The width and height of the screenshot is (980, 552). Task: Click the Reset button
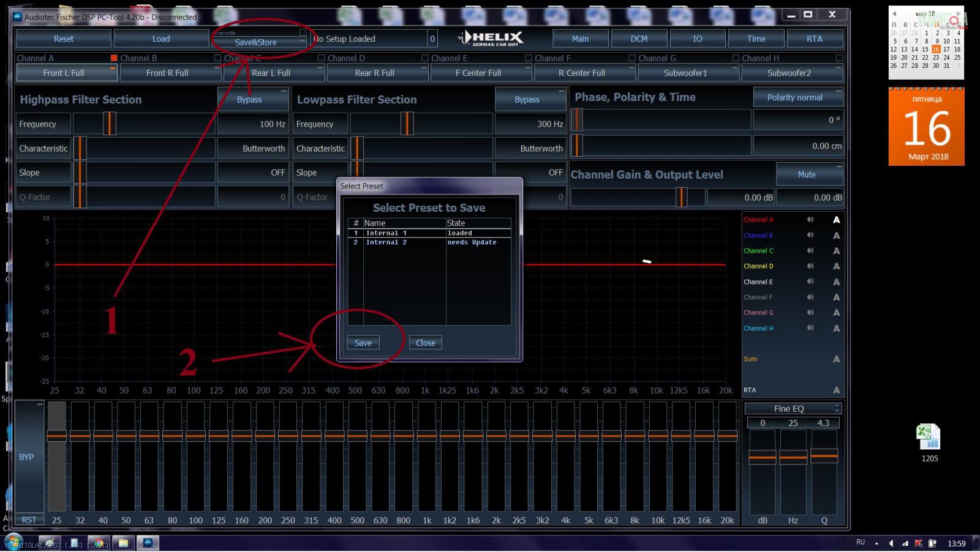pyautogui.click(x=64, y=39)
